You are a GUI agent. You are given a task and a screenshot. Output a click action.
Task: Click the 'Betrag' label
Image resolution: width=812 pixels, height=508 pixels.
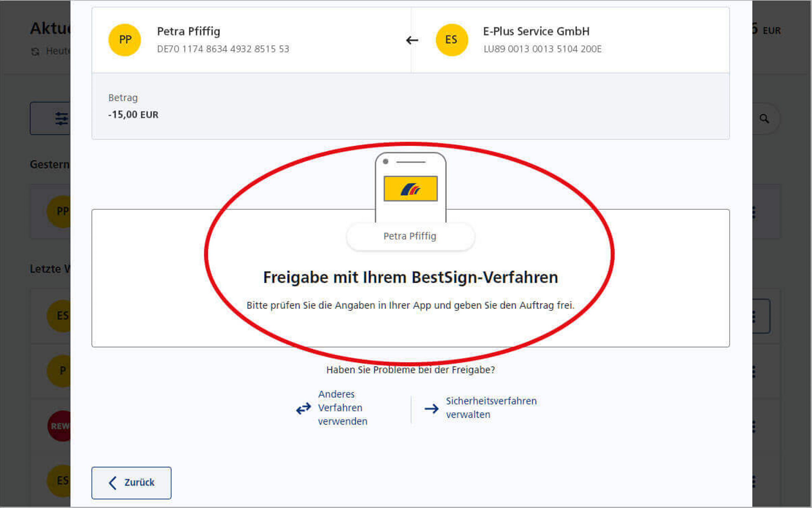pos(123,98)
